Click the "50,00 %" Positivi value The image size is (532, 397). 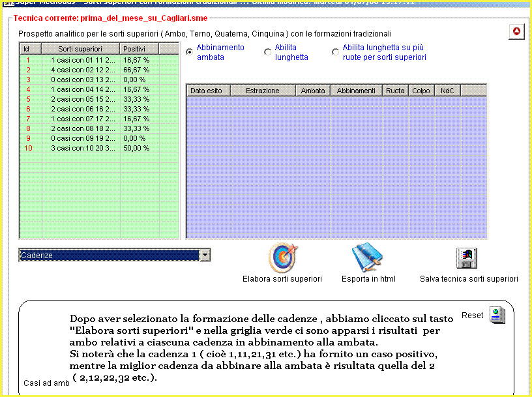tap(136, 148)
